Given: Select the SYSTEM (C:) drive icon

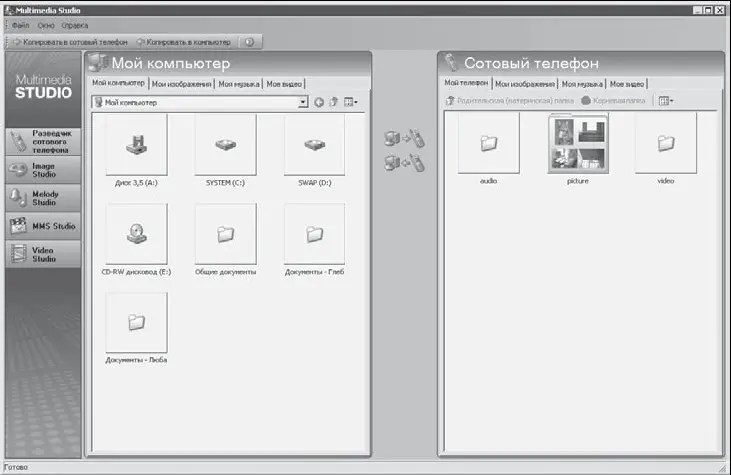Looking at the screenshot, I should [x=226, y=145].
